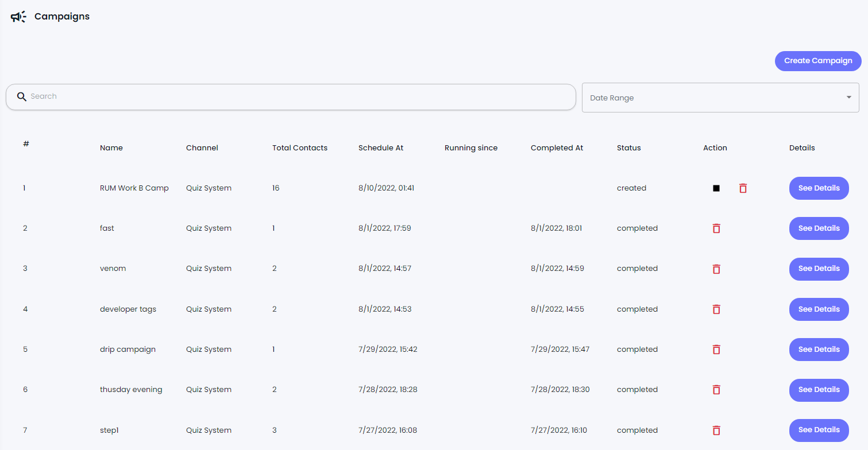This screenshot has height=450, width=868.
Task: See Details for RUM Work B Camp
Action: point(819,188)
